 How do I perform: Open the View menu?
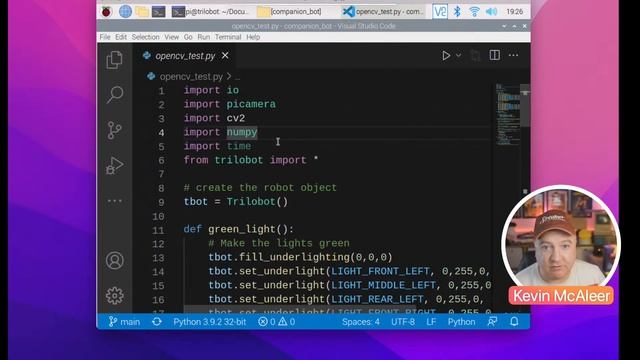171,37
